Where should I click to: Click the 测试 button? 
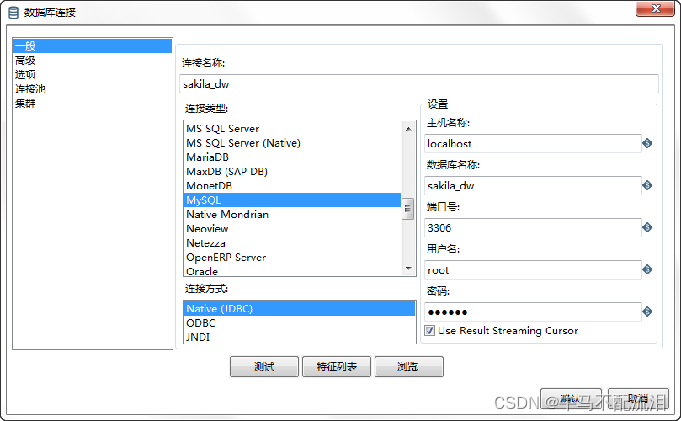coord(264,367)
